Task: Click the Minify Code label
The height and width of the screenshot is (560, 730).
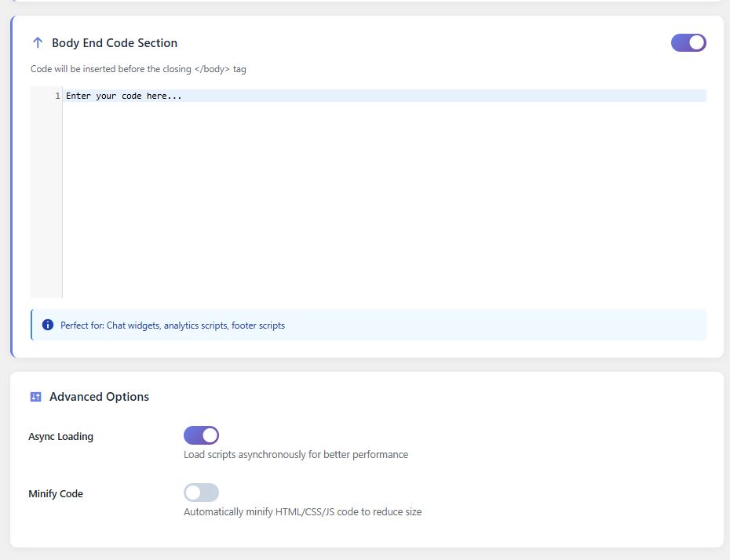Action: pos(56,493)
